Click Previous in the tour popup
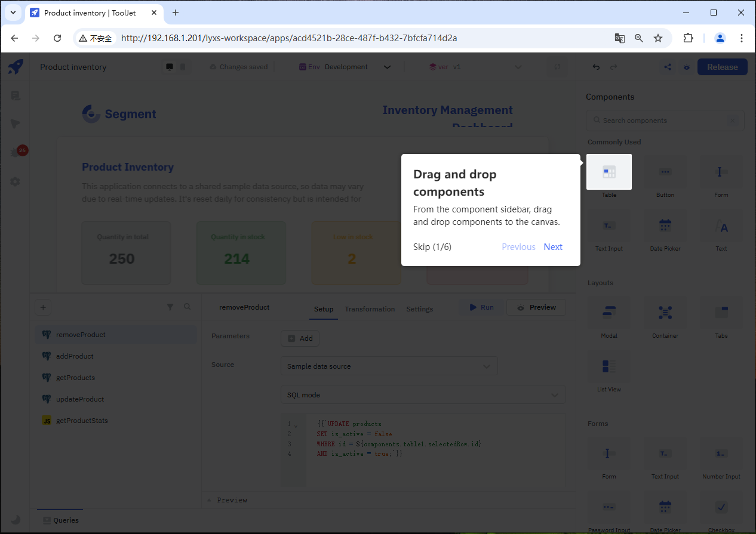 (518, 247)
